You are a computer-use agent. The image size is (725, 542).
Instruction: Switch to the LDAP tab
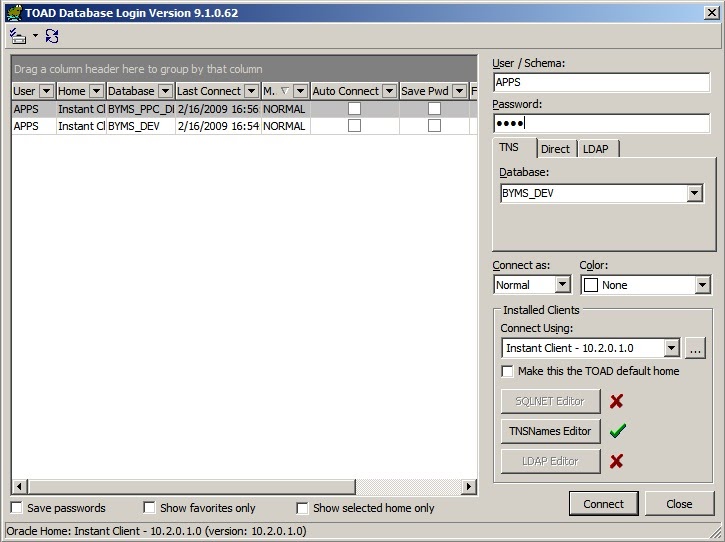point(596,149)
